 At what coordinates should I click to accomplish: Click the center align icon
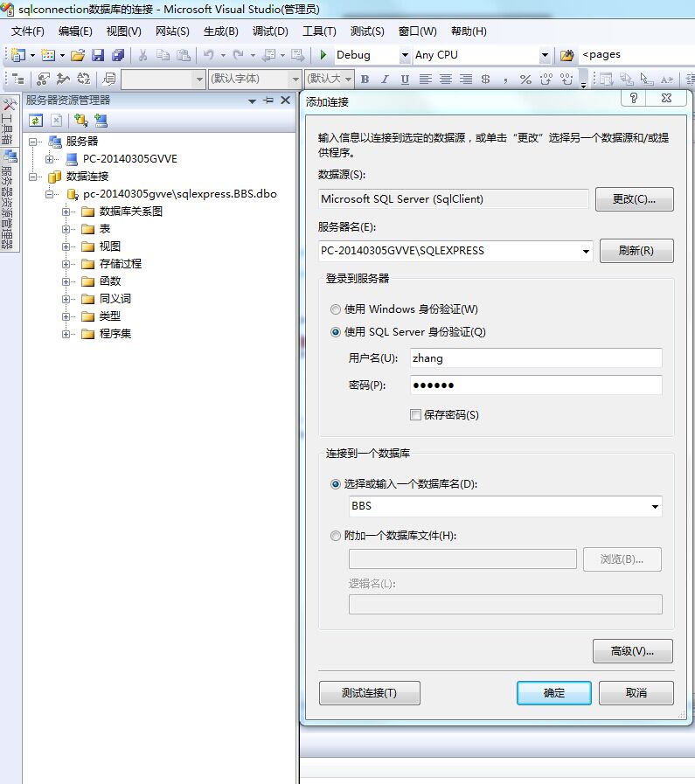coord(446,79)
